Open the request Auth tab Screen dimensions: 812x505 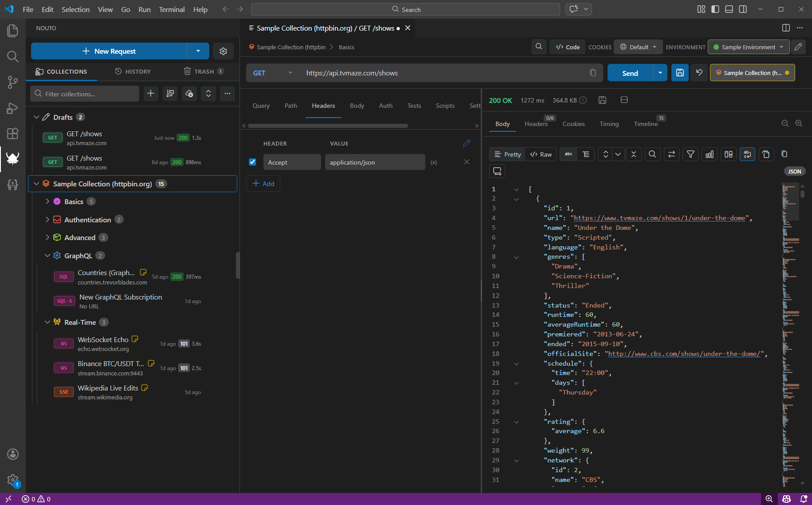386,106
